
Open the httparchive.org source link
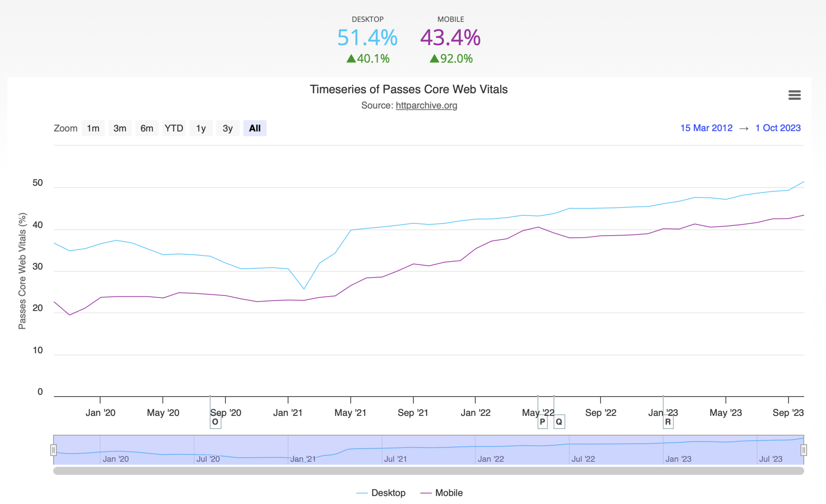[426, 106]
